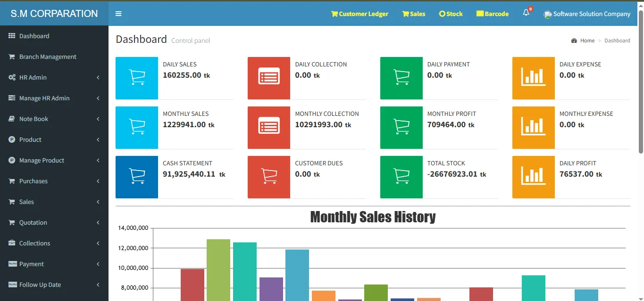Screen dimensions: 644x301
Task: Click the Daily Expense chart tile icon
Action: point(534,78)
